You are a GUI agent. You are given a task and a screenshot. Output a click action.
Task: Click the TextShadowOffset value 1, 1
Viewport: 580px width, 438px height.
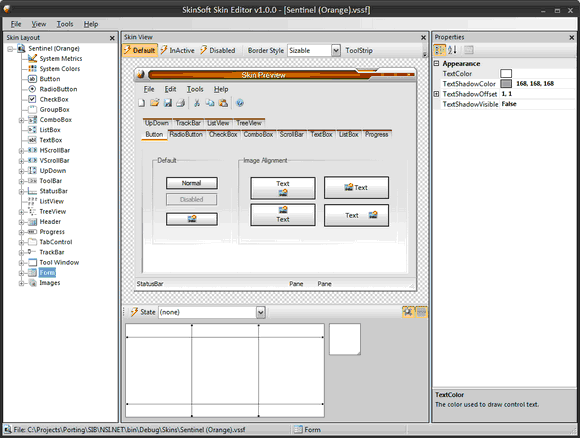click(507, 94)
